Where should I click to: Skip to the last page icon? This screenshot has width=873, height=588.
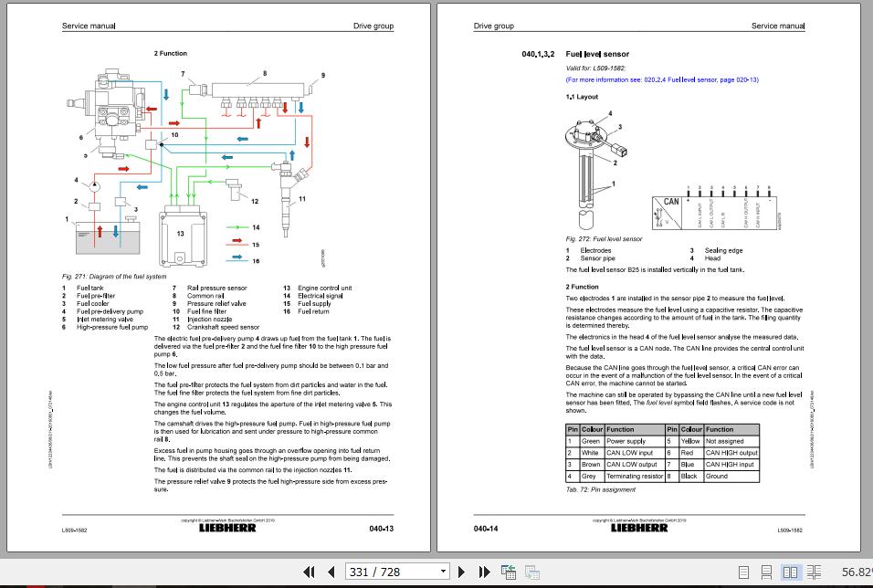click(484, 572)
